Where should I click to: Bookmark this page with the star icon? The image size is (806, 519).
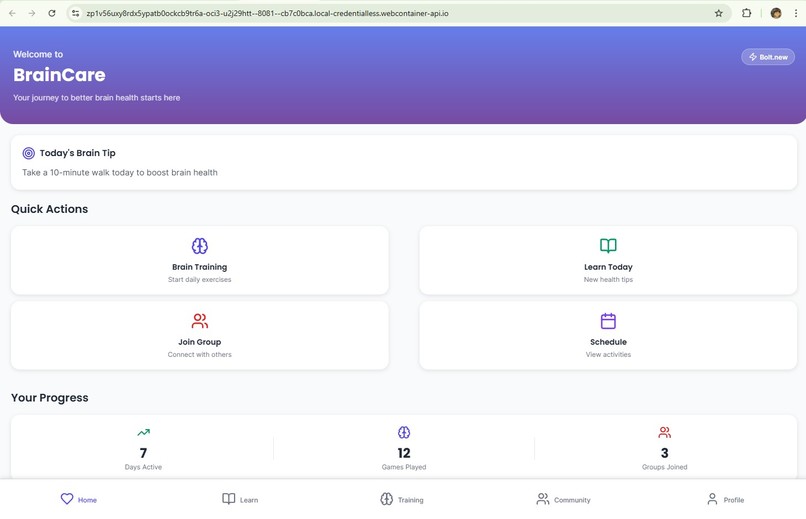[719, 13]
